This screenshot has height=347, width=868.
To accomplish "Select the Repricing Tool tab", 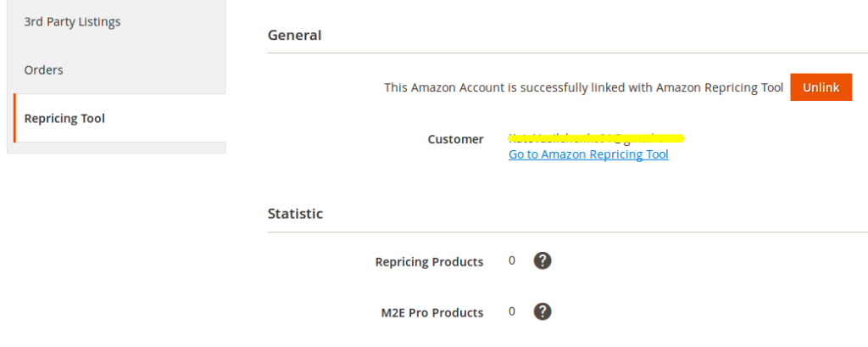I will click(65, 119).
